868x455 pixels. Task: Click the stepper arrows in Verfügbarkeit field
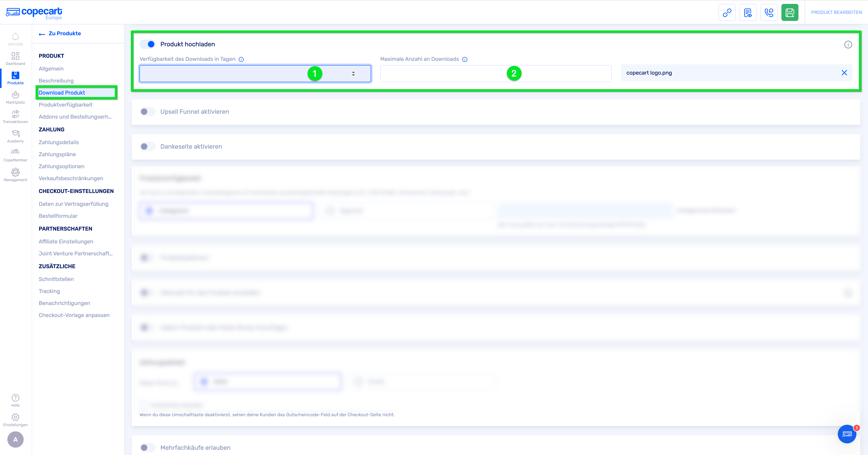coord(353,73)
